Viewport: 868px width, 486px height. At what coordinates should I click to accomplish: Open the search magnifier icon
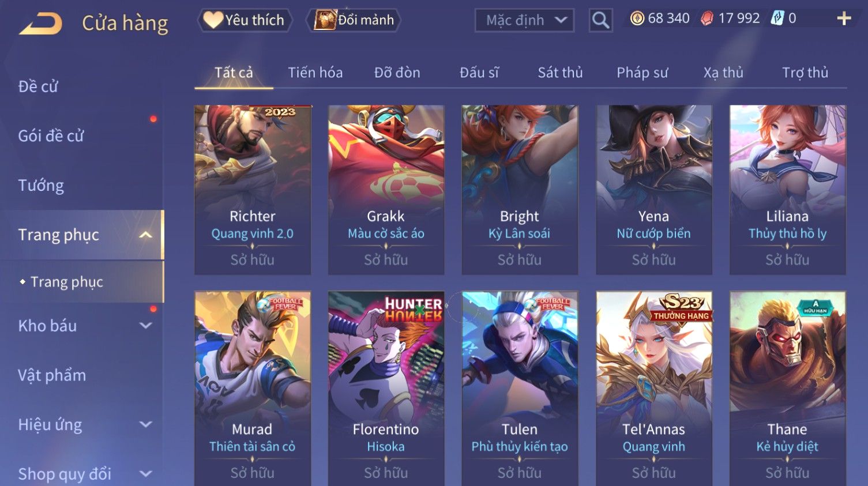pyautogui.click(x=600, y=21)
